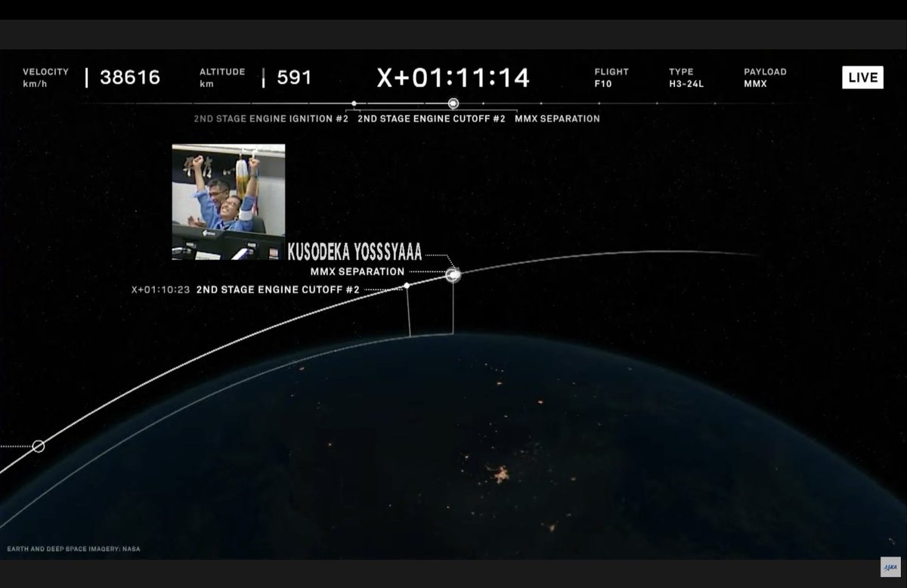Click the TYPE H3-24L info
The height and width of the screenshot is (588, 907).
click(x=686, y=78)
